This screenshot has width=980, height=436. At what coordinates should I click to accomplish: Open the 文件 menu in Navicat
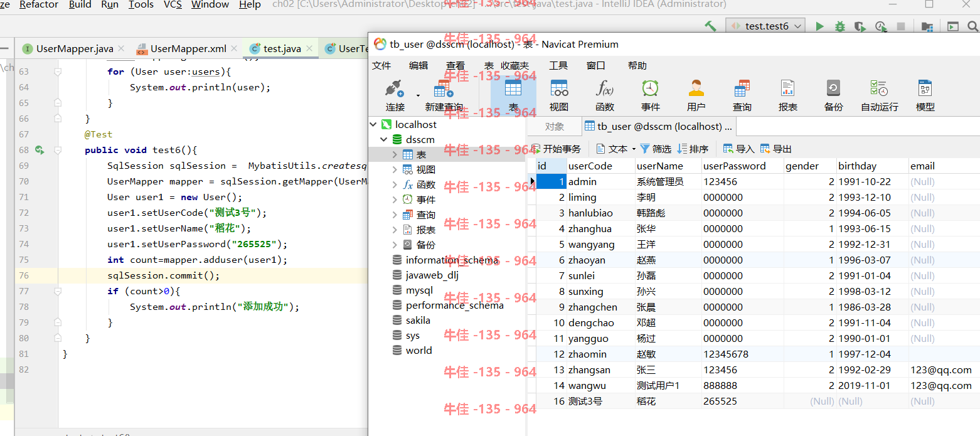click(381, 65)
